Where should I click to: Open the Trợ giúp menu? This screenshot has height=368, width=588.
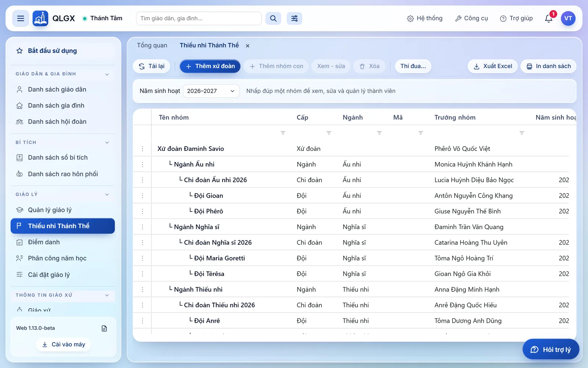coord(516,18)
